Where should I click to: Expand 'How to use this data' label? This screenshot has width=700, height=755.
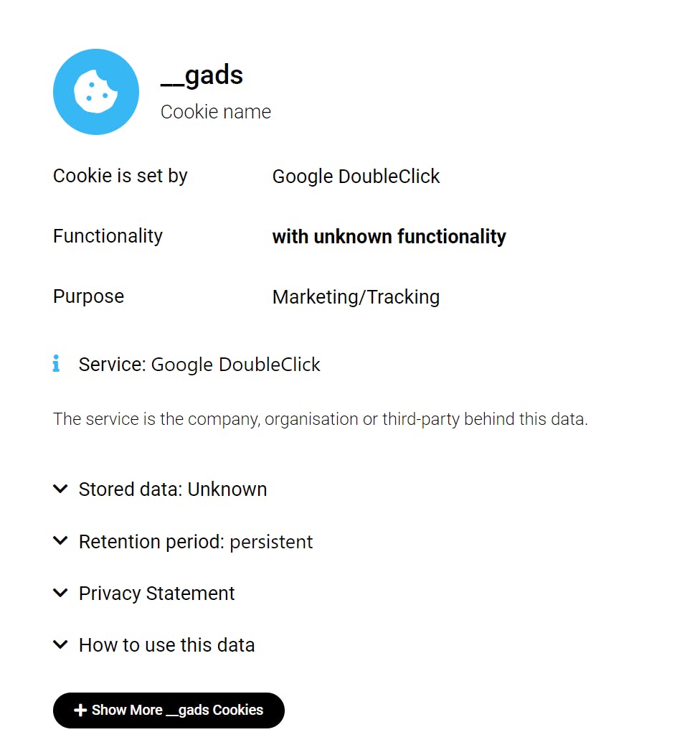tap(167, 645)
